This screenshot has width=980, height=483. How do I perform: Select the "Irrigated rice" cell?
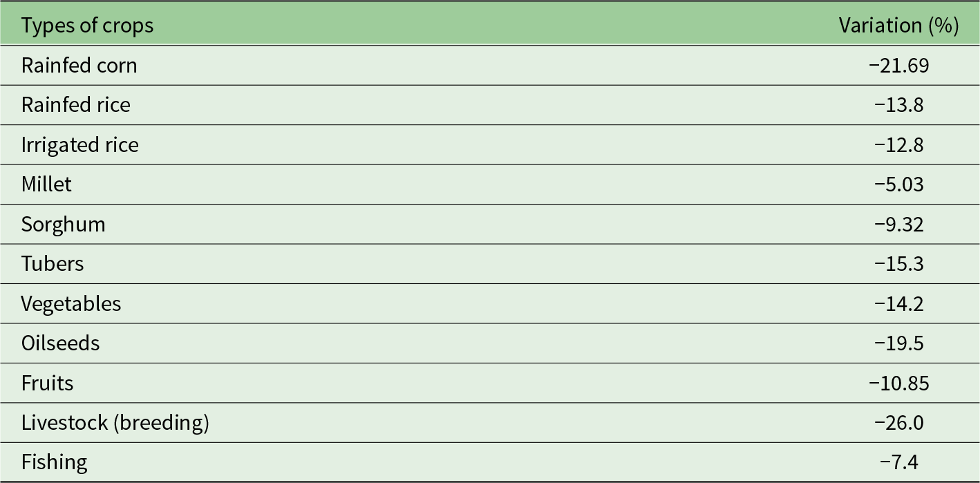(x=80, y=145)
